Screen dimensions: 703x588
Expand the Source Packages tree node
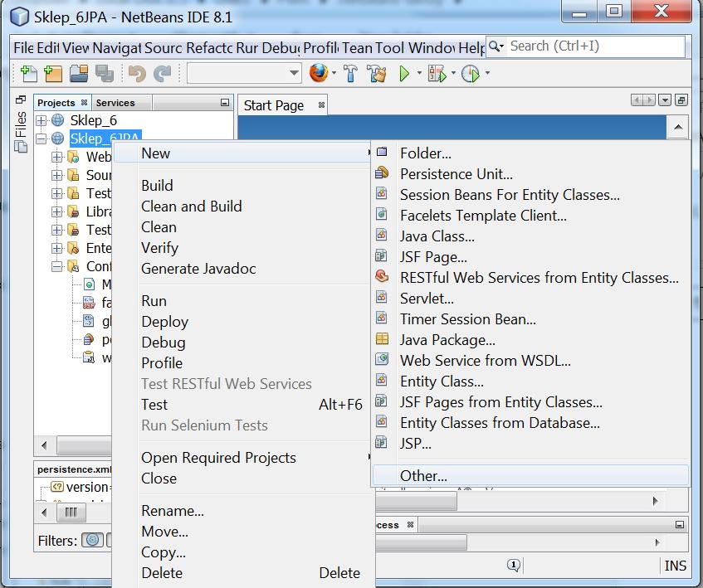click(x=56, y=175)
